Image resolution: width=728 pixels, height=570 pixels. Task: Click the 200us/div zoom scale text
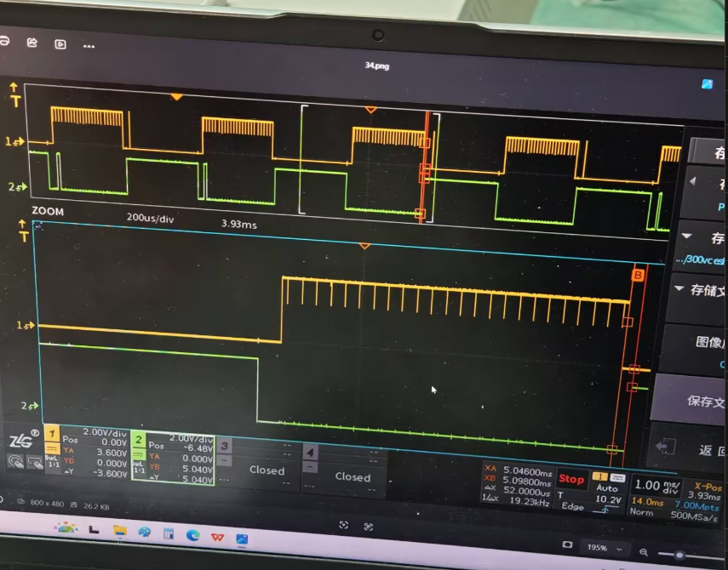pos(150,218)
